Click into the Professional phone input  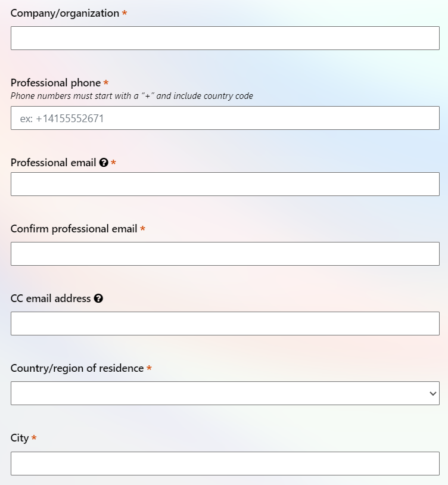(x=225, y=118)
